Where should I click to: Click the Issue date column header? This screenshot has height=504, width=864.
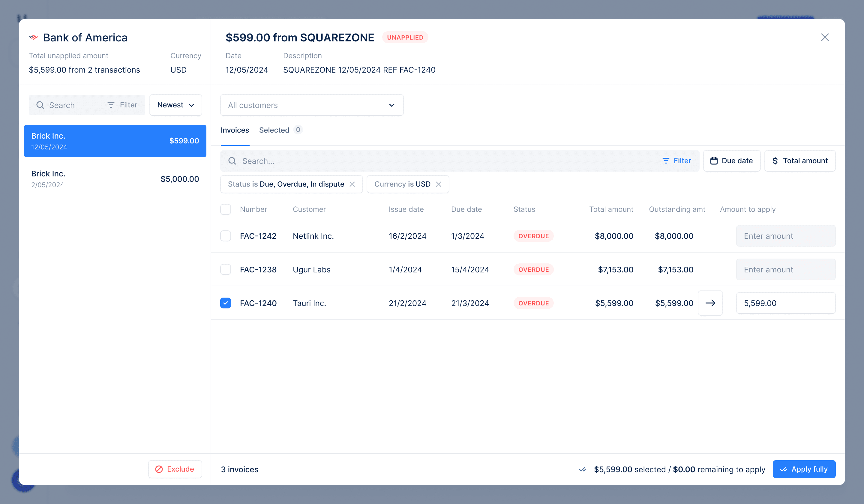coord(406,209)
